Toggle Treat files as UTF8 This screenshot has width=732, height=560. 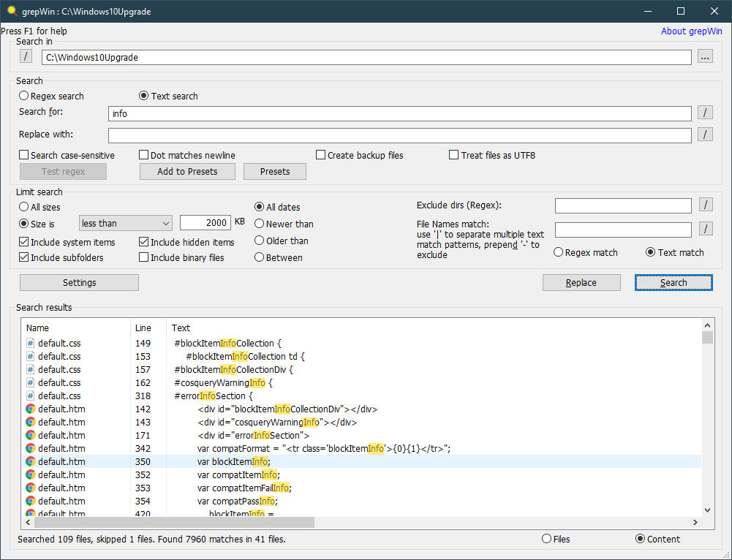[492, 155]
